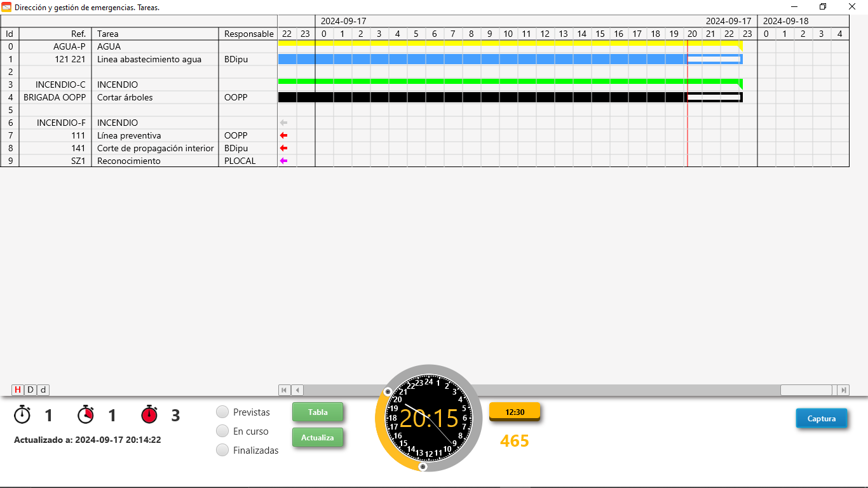This screenshot has width=868, height=488.
Task: Restore the window using the title bar button
Action: click(823, 7)
